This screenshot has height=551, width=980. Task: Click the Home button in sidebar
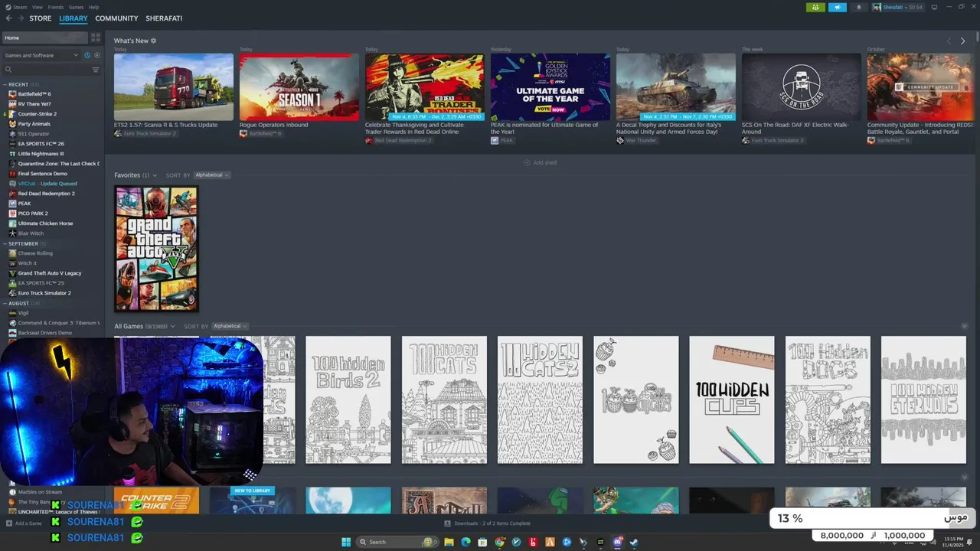(44, 37)
